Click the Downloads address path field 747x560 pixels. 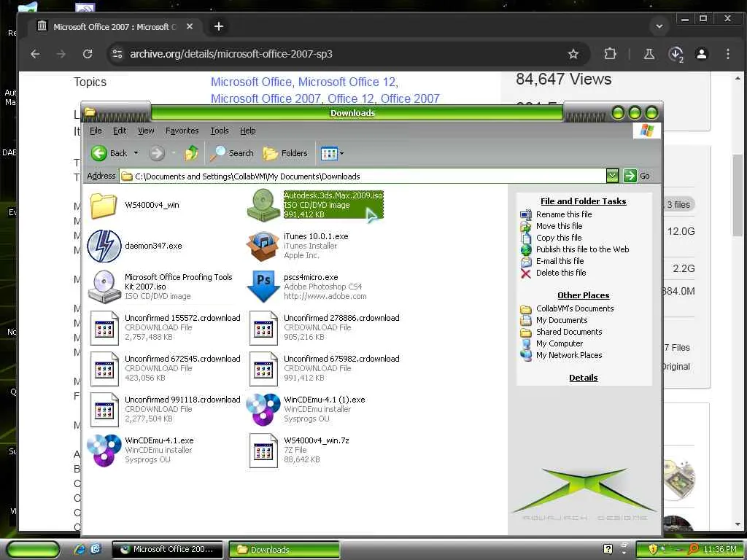point(363,176)
